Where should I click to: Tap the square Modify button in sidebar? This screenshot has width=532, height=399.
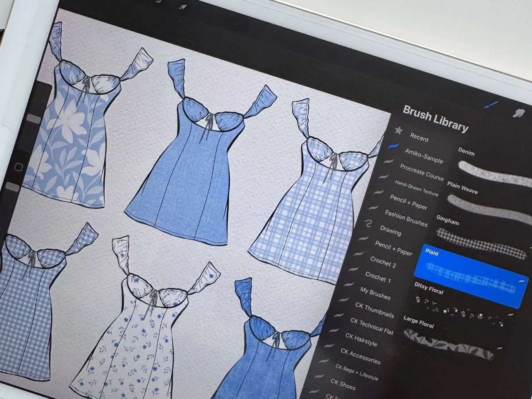point(19,167)
